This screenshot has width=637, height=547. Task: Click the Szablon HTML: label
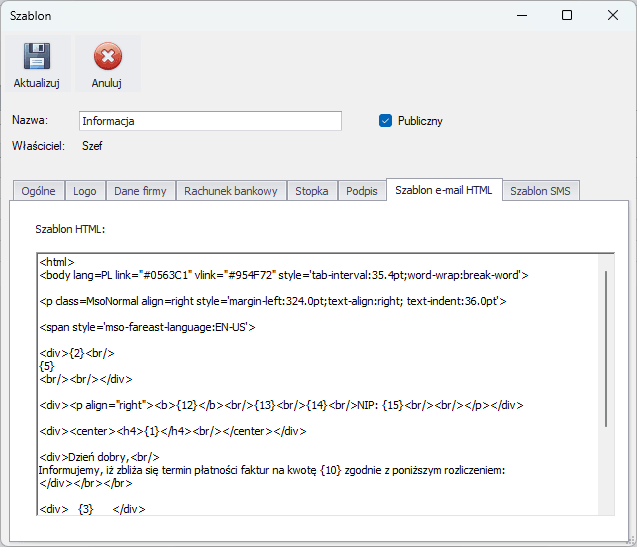pyautogui.click(x=70, y=229)
